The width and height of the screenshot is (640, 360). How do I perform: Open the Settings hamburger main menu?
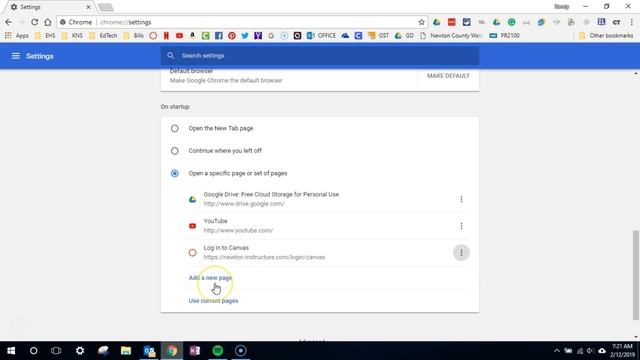16,56
